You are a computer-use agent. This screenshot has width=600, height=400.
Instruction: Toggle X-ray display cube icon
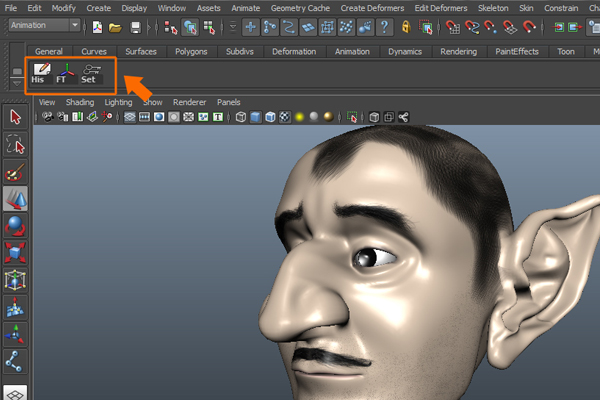[x=374, y=117]
